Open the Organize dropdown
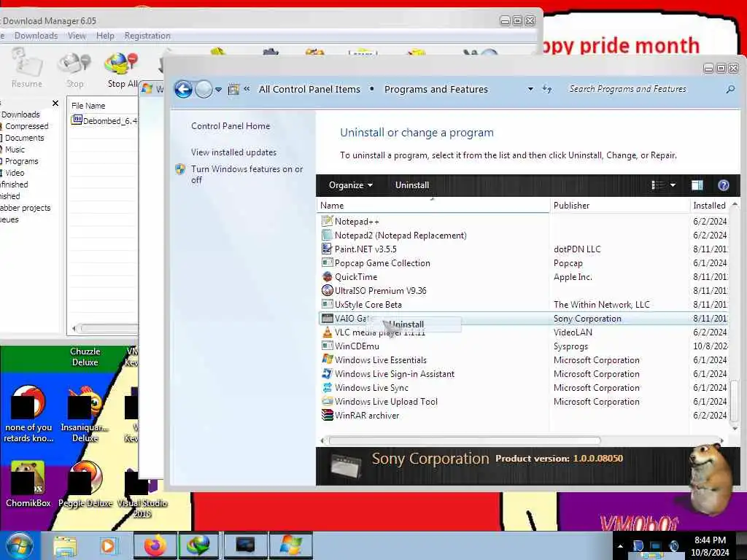The height and width of the screenshot is (560, 747). click(351, 185)
